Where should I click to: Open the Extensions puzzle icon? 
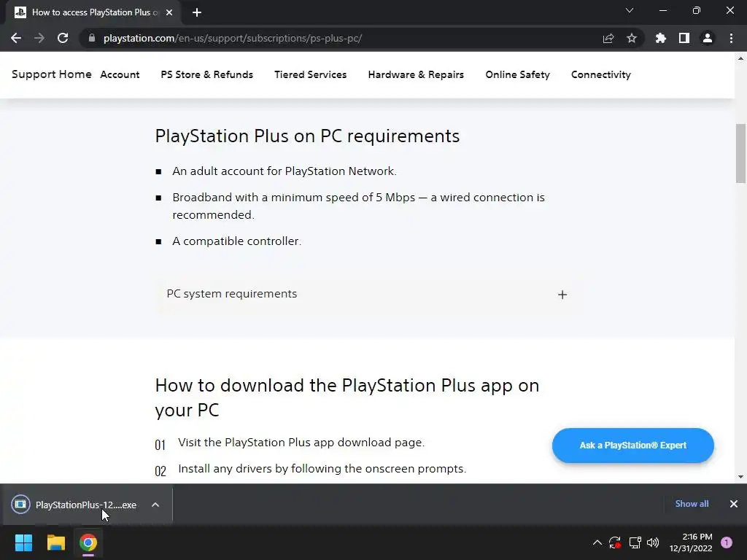[661, 38]
